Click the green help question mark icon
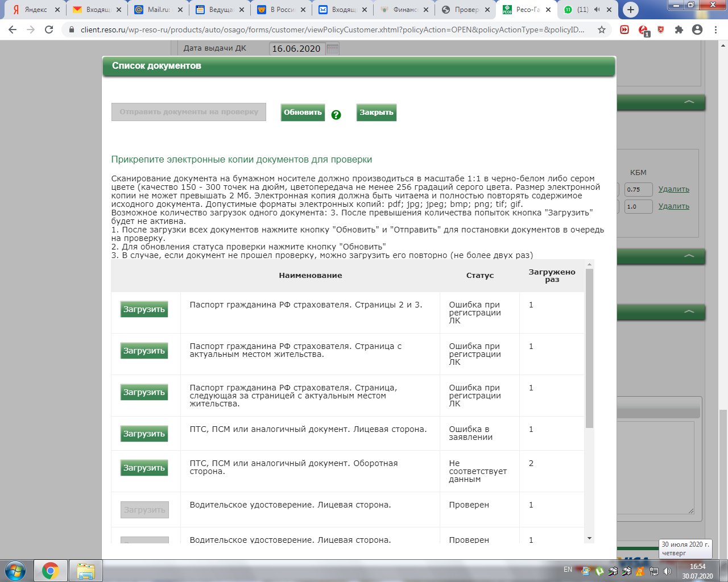 pos(336,115)
